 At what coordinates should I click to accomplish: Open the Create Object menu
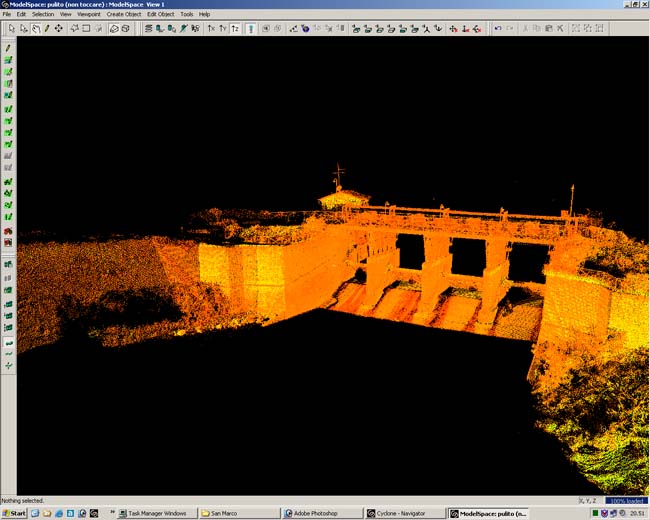point(124,14)
